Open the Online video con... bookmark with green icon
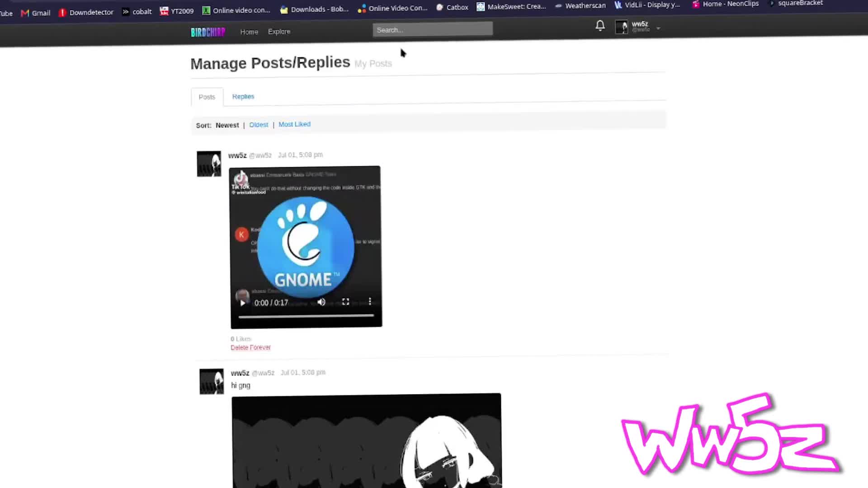Viewport: 868px width, 488px height. 236,10
